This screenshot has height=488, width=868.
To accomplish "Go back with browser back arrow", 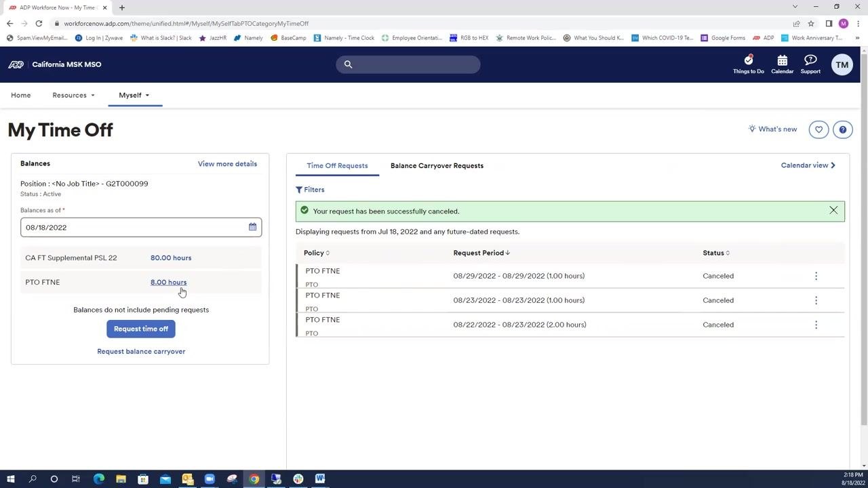I will click(9, 24).
